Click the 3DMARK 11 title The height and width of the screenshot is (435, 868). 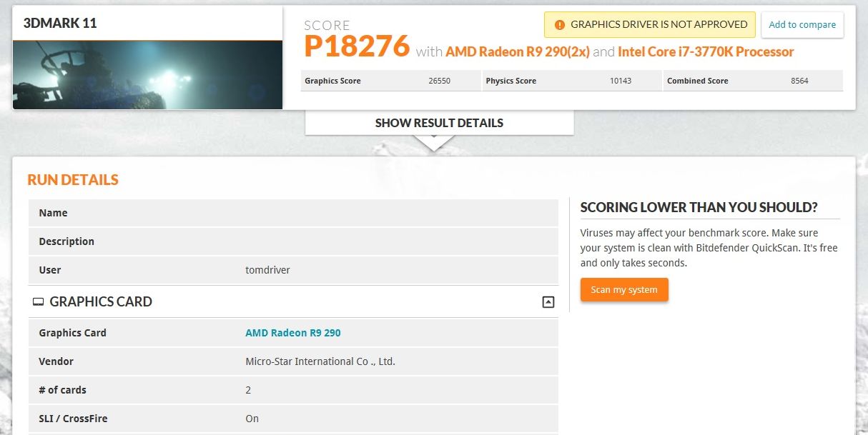[x=60, y=23]
